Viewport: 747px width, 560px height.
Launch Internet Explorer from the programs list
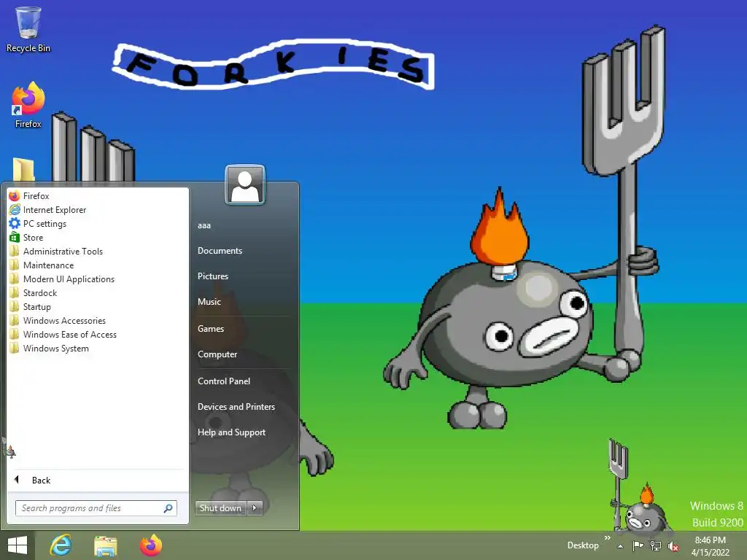coord(98,209)
